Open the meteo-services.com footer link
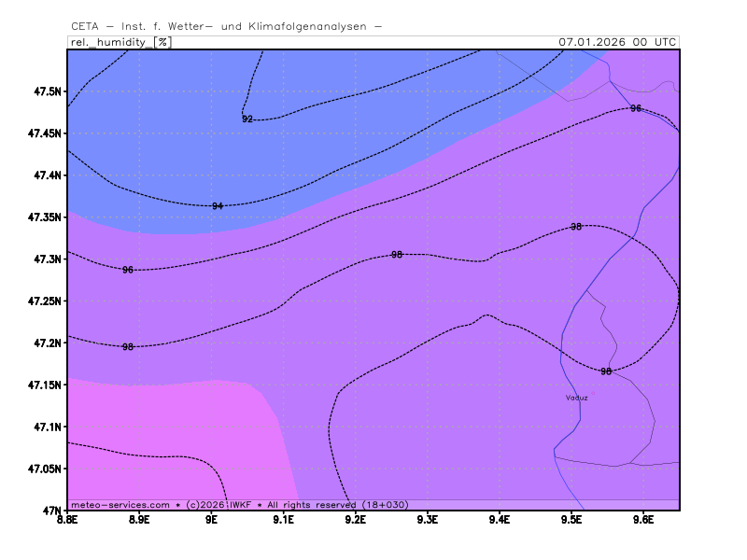Viewport: 747px width, 560px height. [120, 504]
